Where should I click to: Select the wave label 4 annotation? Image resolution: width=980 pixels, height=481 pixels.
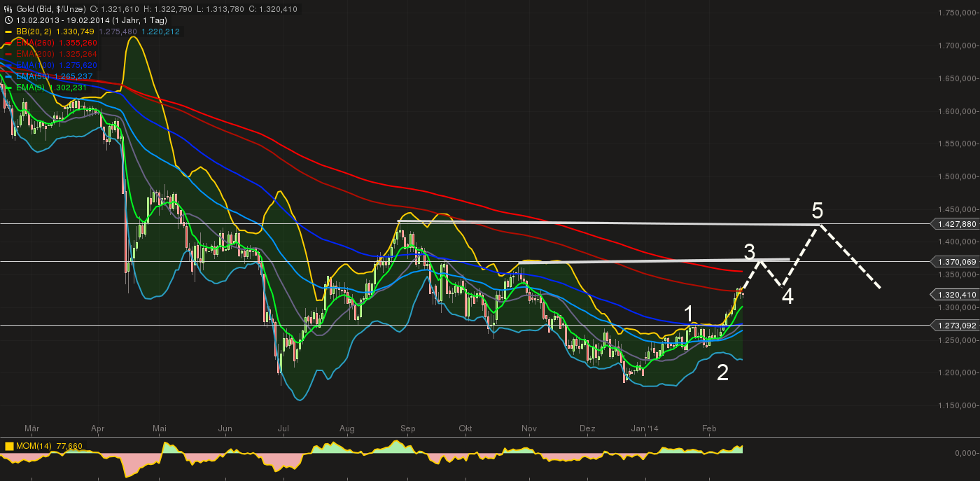click(x=787, y=297)
